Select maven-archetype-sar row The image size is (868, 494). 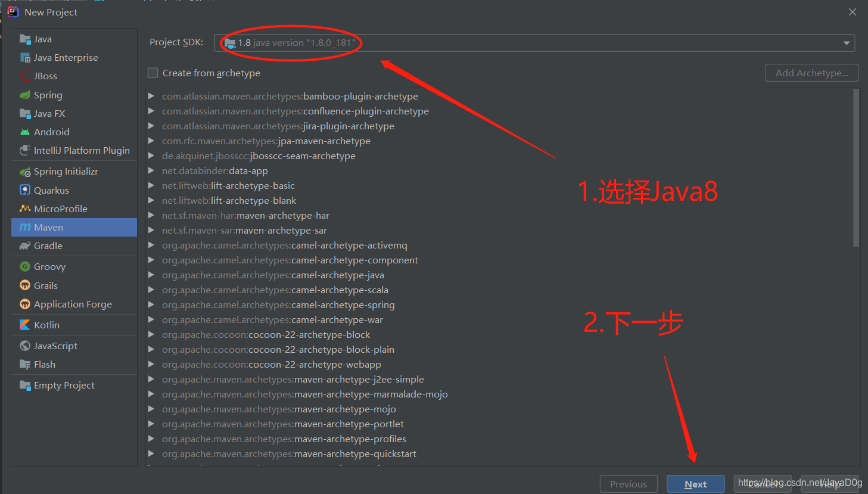coord(499,230)
